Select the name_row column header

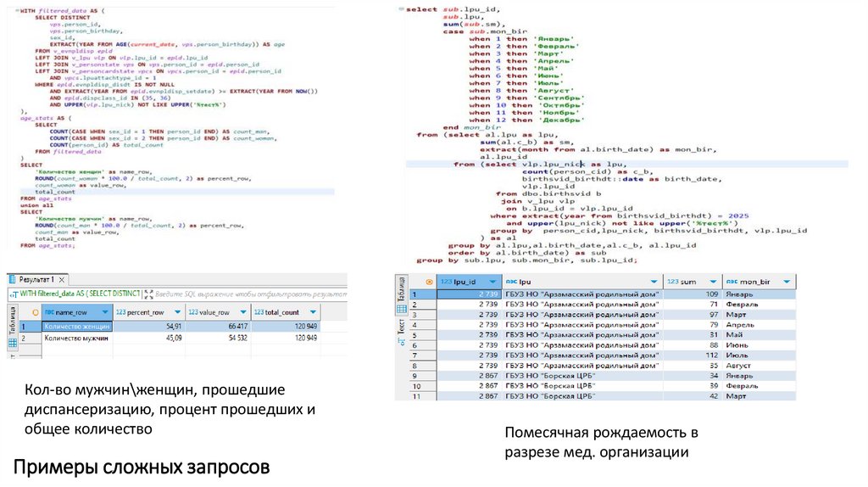click(77, 312)
